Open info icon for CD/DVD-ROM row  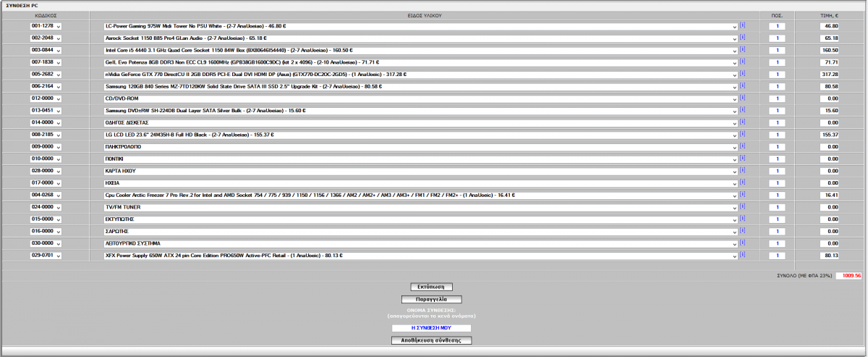[x=742, y=98]
